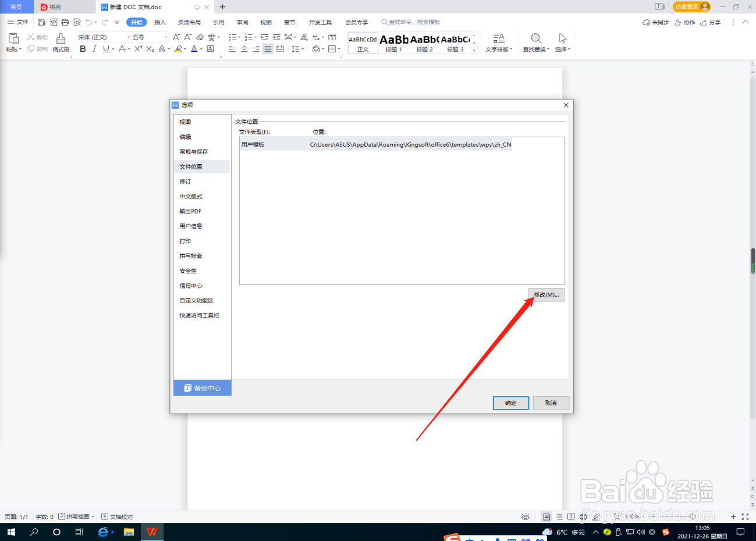Expand the bullet list dropdown arrow
Image resolution: width=756 pixels, height=541 pixels.
[239, 37]
